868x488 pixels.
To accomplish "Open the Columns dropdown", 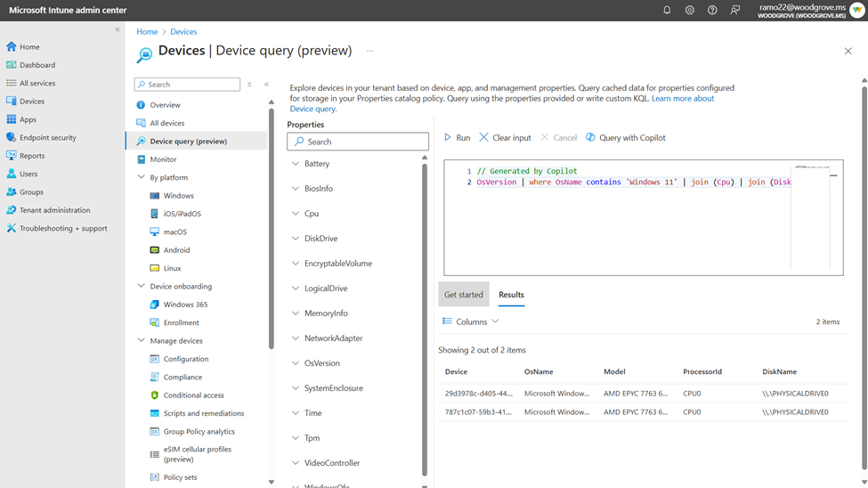I will [471, 321].
